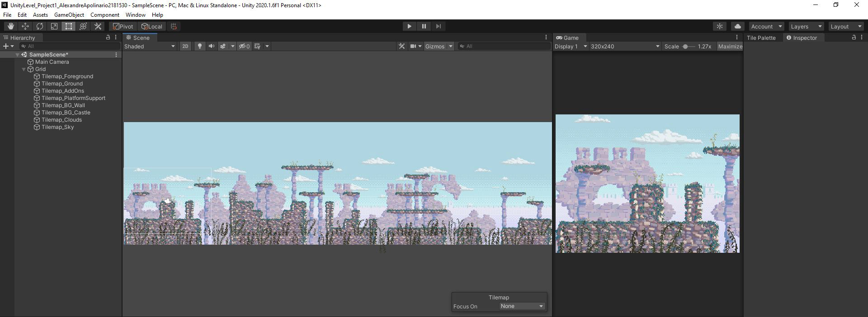Pause the game

click(x=424, y=26)
